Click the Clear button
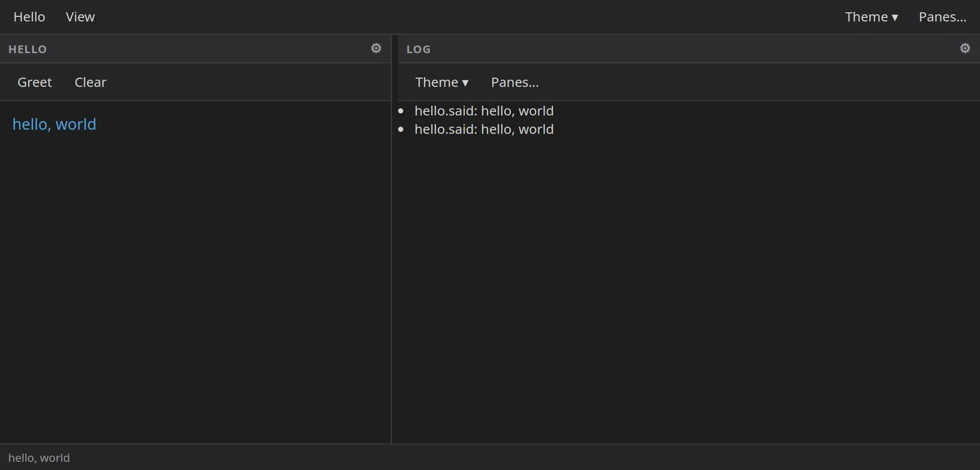 pos(91,82)
